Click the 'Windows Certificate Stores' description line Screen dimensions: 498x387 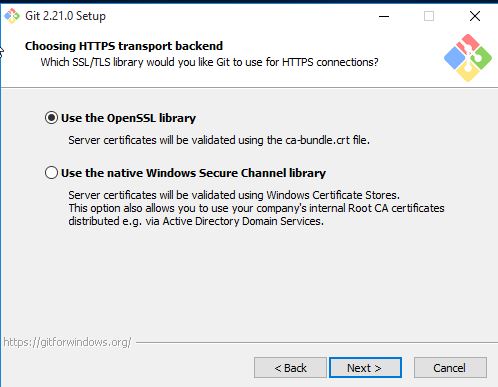(x=234, y=195)
